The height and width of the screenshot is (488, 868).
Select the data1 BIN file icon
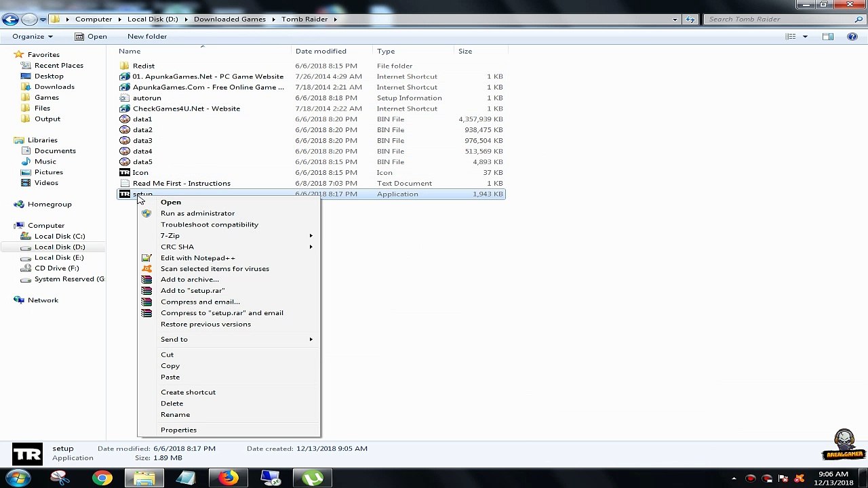124,119
